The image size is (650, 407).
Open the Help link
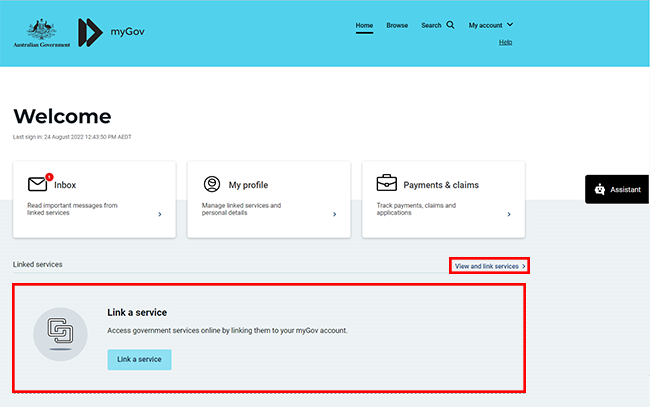505,42
